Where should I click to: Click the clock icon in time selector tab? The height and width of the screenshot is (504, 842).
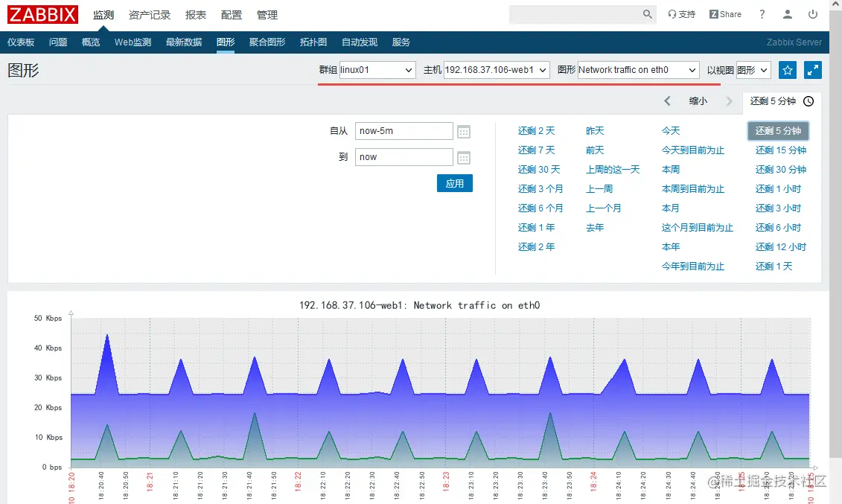pyautogui.click(x=808, y=101)
